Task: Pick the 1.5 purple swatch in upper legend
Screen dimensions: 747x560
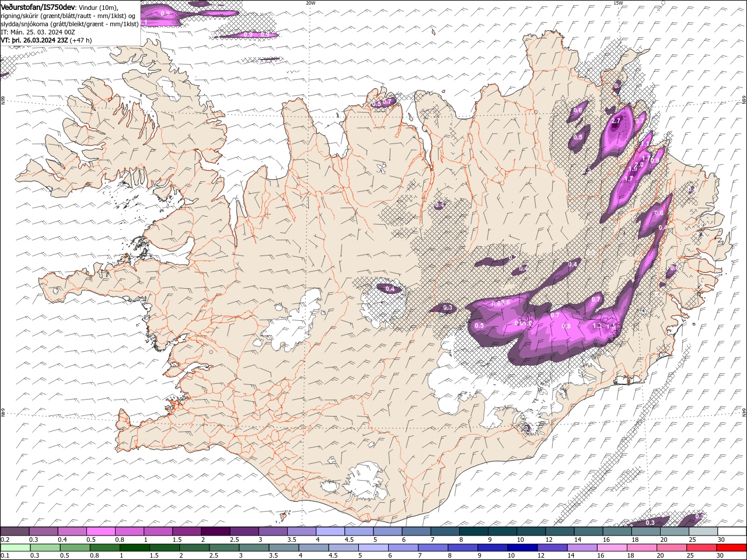Action: [187, 531]
